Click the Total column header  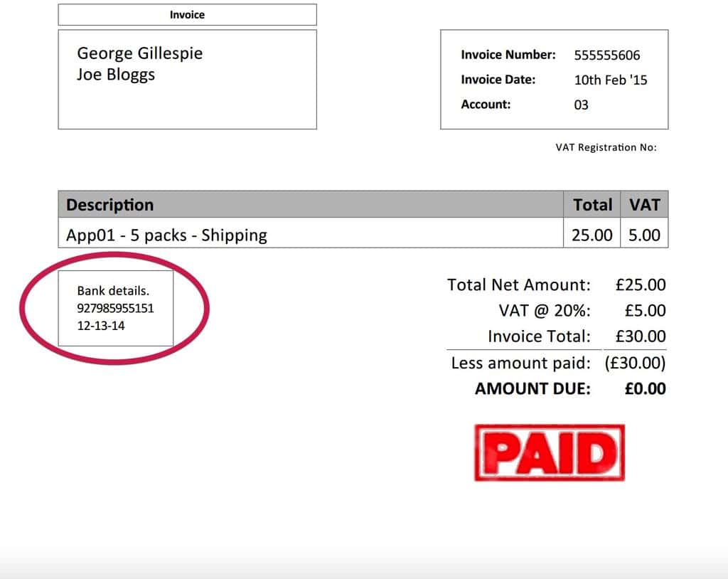(592, 205)
